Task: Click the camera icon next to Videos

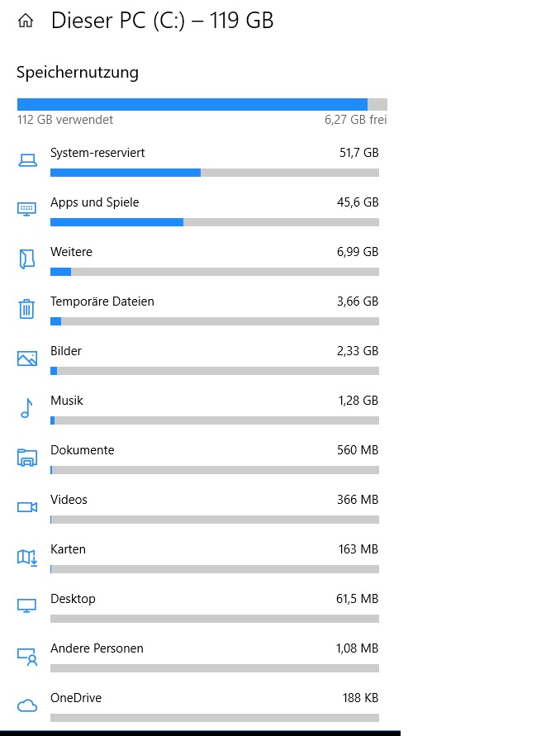Action: click(27, 507)
